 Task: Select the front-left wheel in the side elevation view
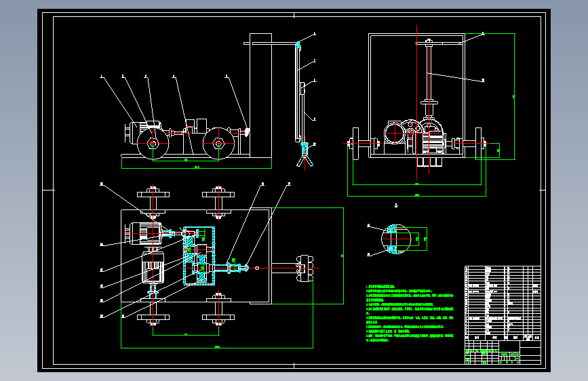pyautogui.click(x=153, y=143)
